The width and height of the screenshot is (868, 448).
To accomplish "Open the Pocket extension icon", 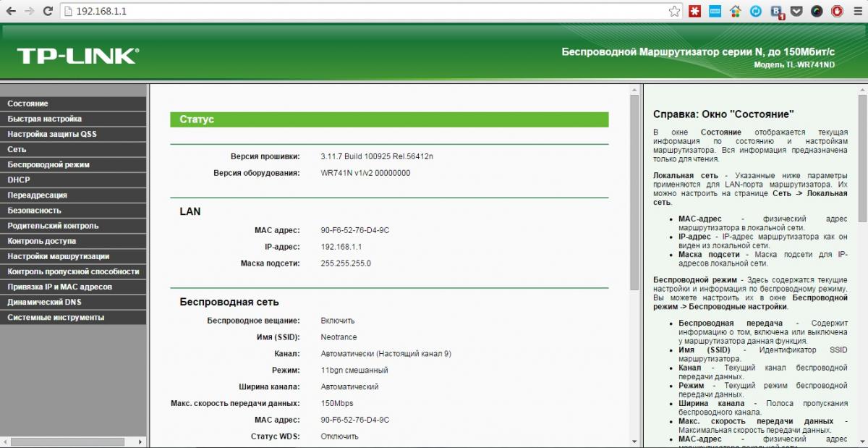I will pos(796,12).
